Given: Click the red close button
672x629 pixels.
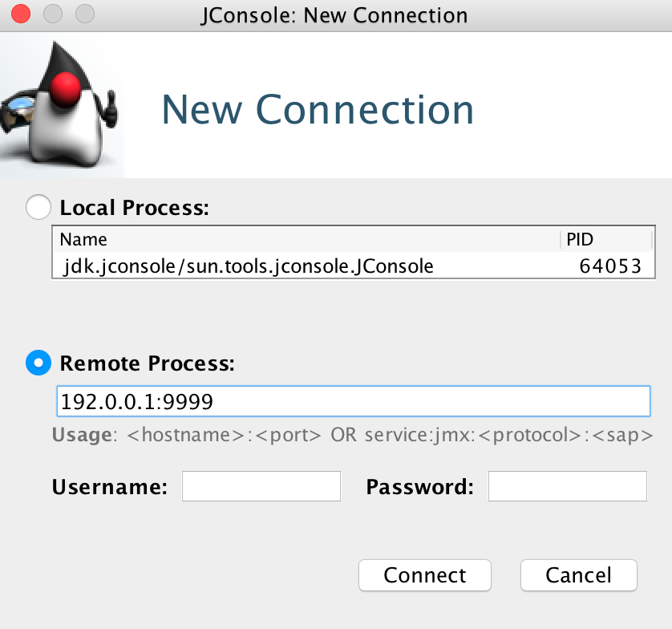Looking at the screenshot, I should tap(20, 14).
